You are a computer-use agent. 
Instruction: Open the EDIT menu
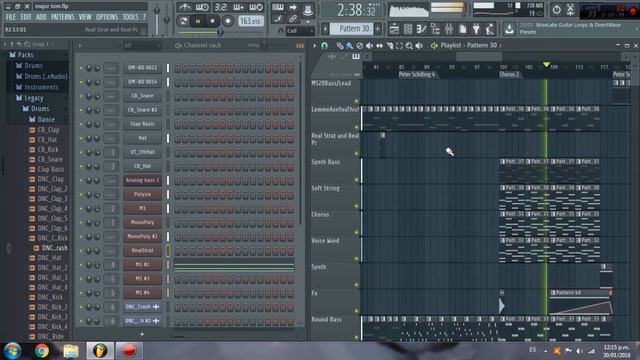point(26,17)
